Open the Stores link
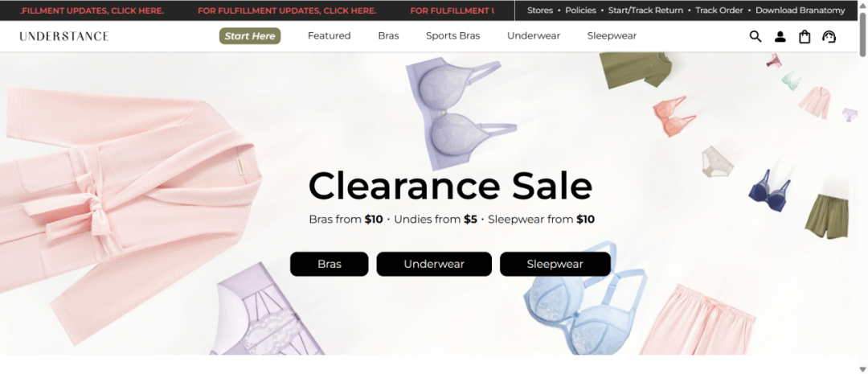Image resolution: width=868 pixels, height=374 pixels. (540, 10)
